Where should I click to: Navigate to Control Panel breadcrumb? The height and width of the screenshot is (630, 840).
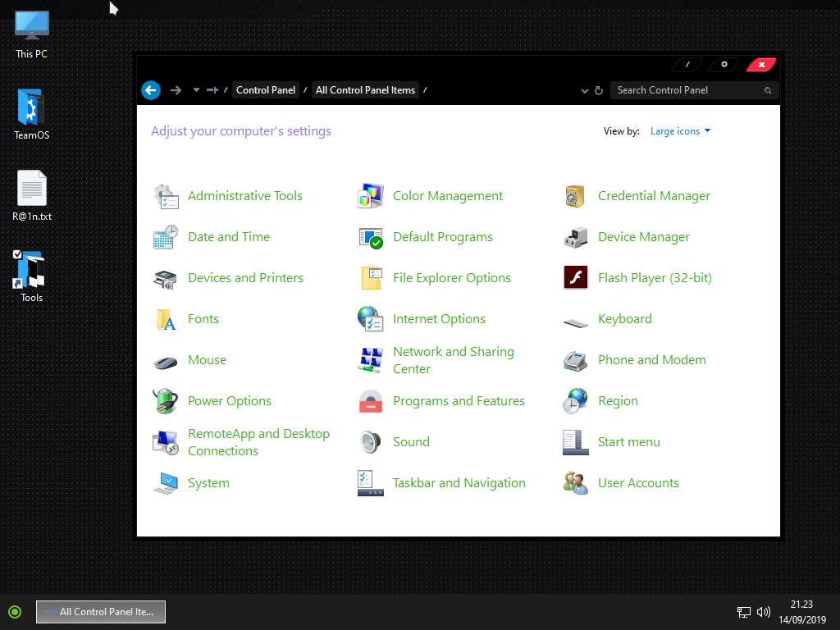[266, 90]
